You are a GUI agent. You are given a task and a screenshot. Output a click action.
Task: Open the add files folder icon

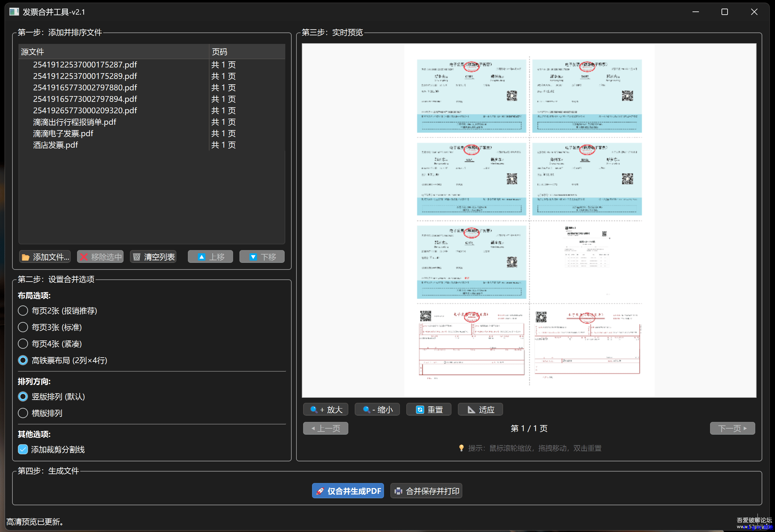[x=26, y=257]
